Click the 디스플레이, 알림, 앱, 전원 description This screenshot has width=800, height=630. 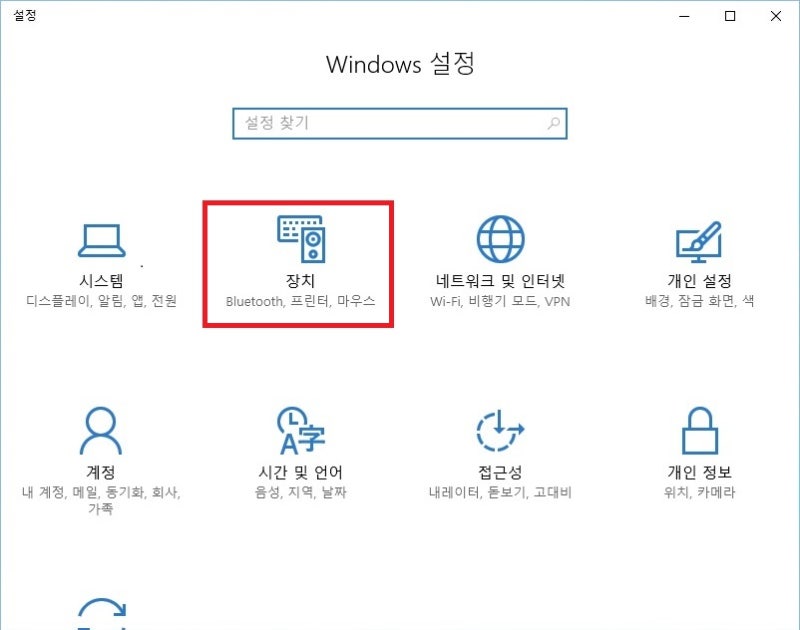point(101,301)
